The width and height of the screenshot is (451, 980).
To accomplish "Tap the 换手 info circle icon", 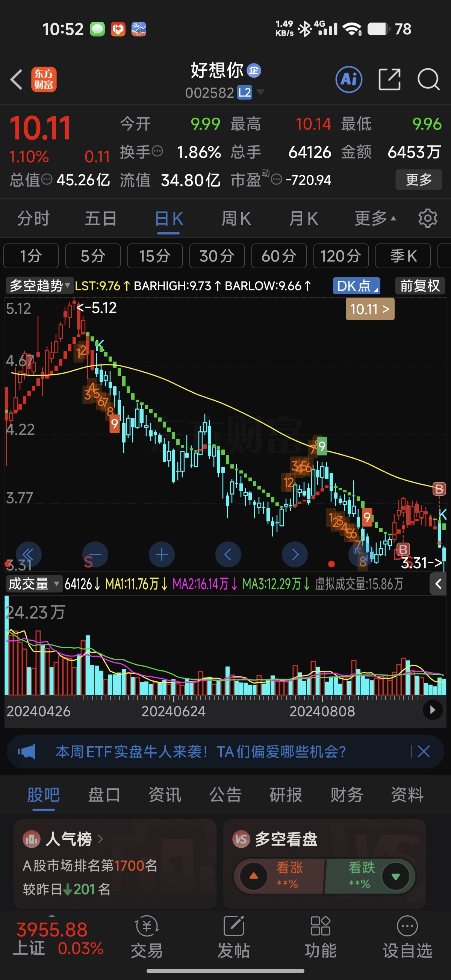I will click(x=157, y=151).
